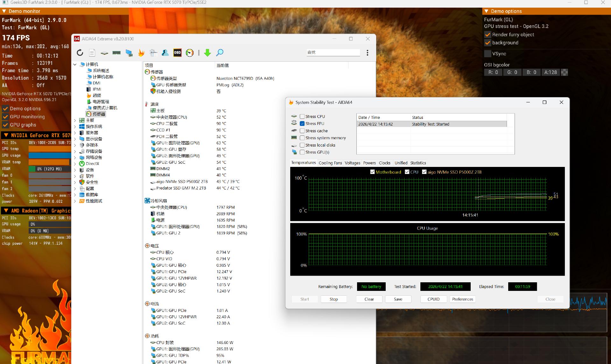Collapse the 计算机 tree in AIDA64
The height and width of the screenshot is (364, 611).
[75, 64]
